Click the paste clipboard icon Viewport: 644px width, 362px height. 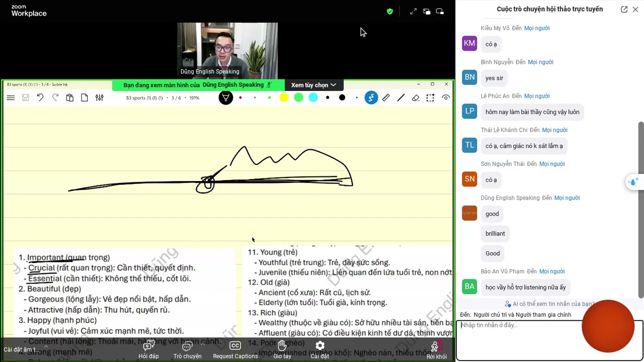pyautogui.click(x=70, y=98)
